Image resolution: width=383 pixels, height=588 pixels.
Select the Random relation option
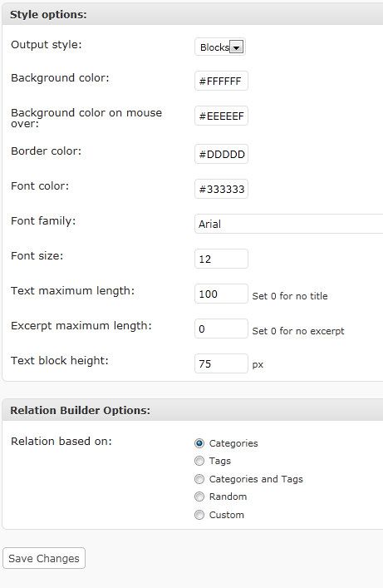click(x=199, y=497)
